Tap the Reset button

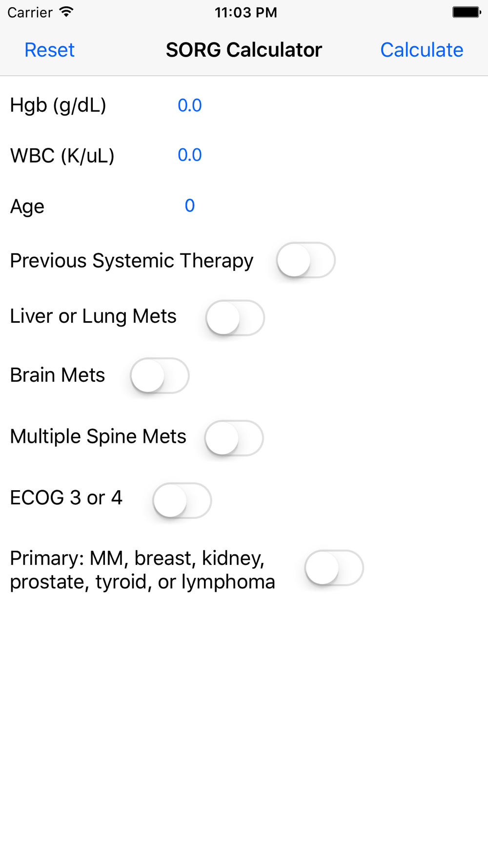click(x=49, y=50)
